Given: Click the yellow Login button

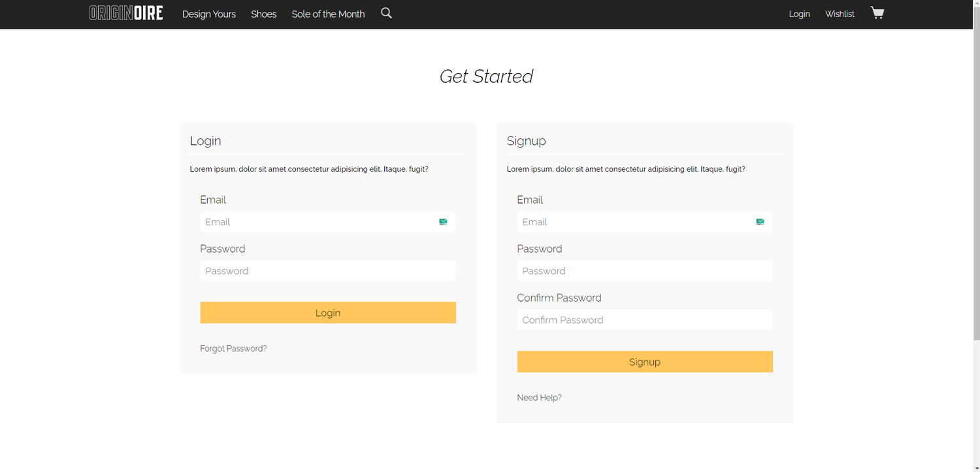Looking at the screenshot, I should click(328, 313).
